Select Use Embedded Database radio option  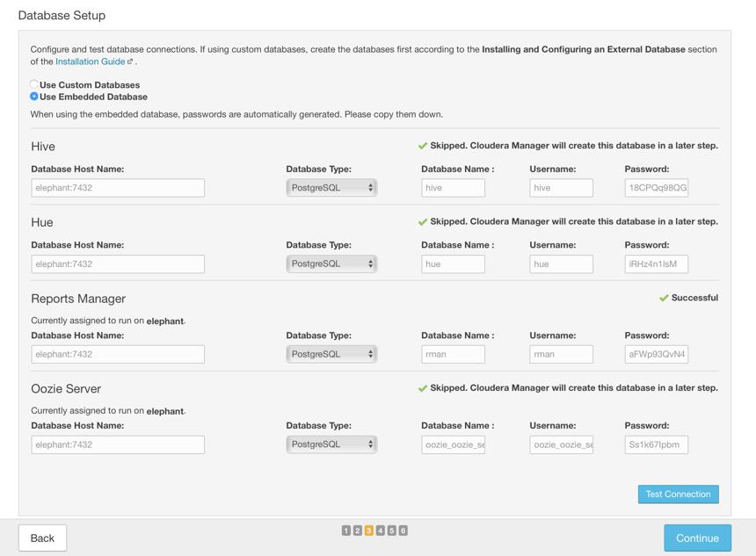(33, 97)
